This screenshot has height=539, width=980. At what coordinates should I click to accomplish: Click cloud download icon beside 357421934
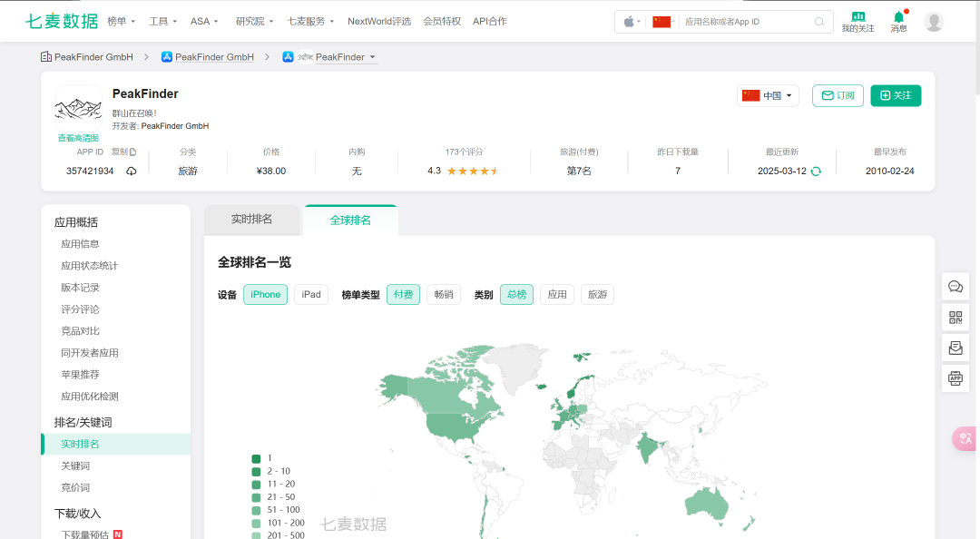[132, 171]
